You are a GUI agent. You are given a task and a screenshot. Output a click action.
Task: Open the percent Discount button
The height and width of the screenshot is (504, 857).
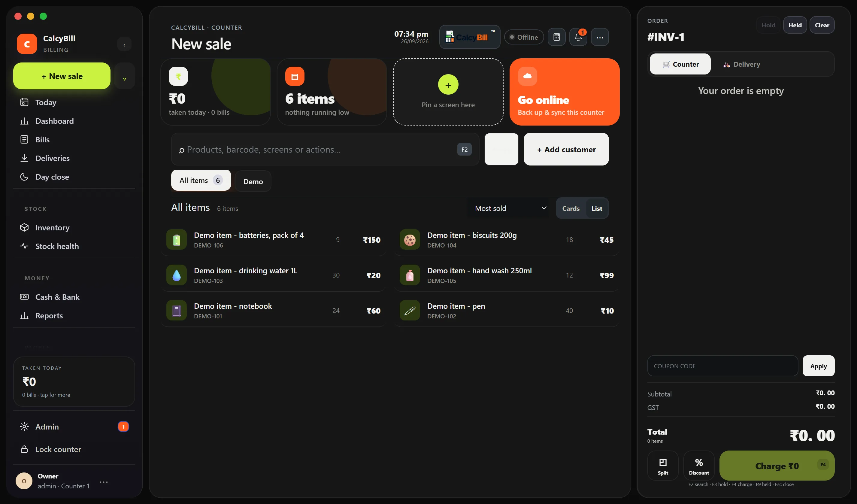click(x=699, y=466)
